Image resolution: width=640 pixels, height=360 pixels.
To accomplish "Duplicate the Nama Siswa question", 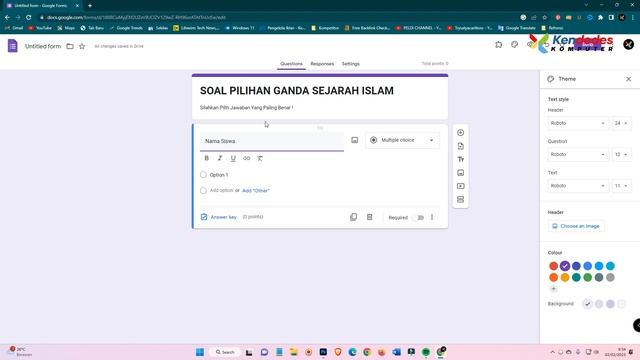I will (x=353, y=217).
